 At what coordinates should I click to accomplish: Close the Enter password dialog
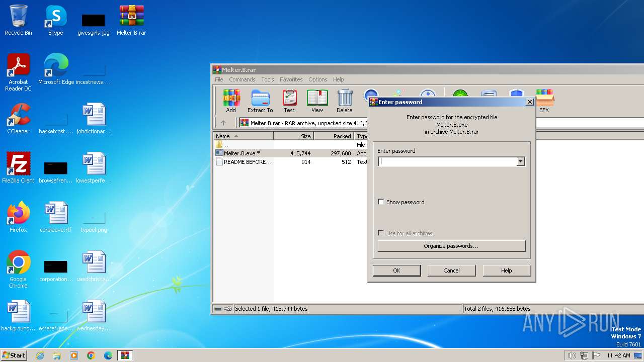[x=529, y=102]
